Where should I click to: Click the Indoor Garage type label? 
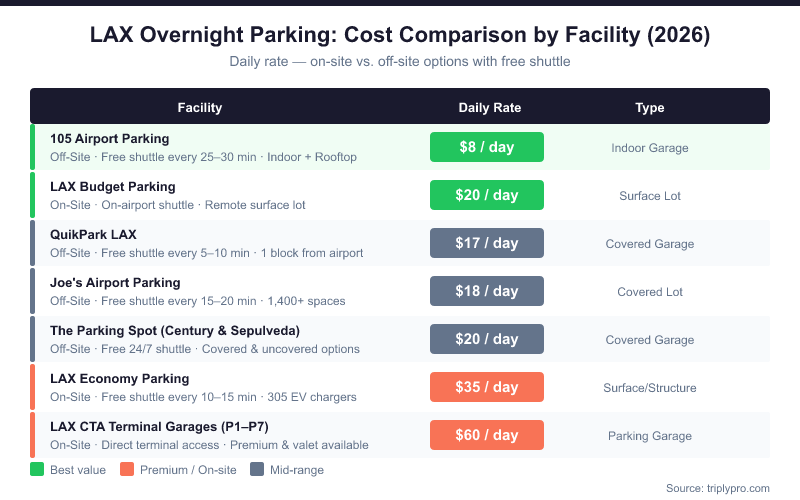coord(650,148)
